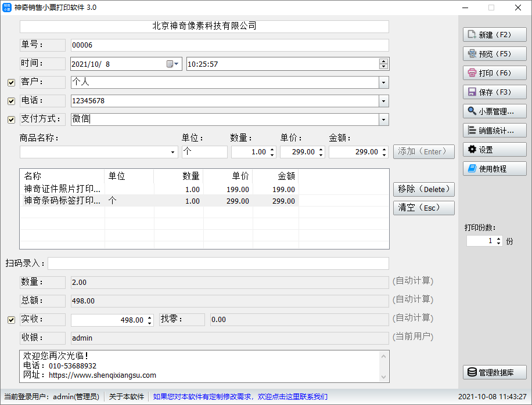This screenshot has width=532, height=405.
Task: Click the Add (添加 Enter) button
Action: (424, 152)
